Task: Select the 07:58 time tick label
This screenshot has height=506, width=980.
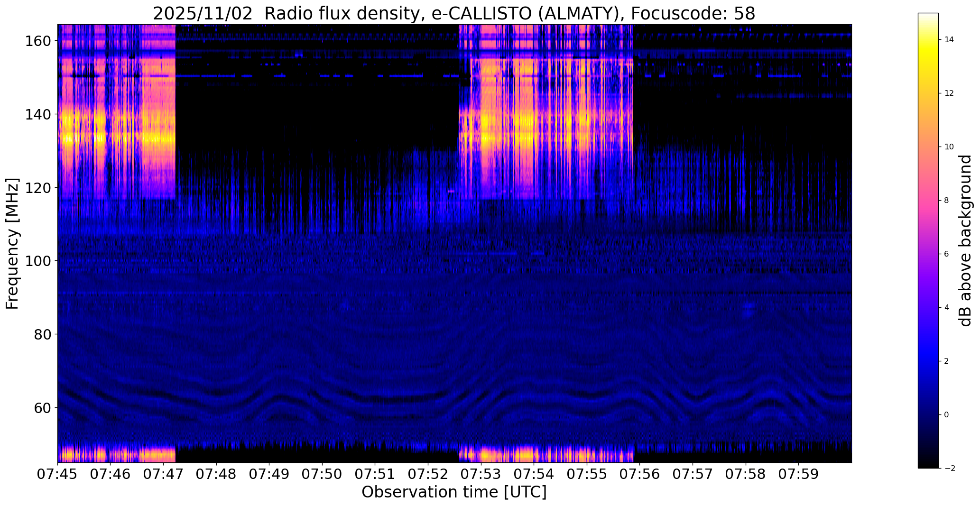Action: pos(746,474)
